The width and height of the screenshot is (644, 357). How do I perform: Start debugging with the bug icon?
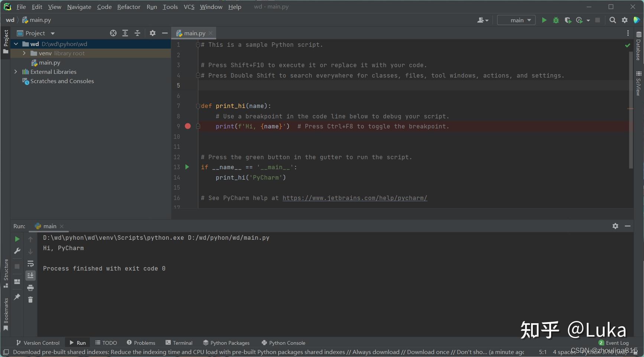coord(556,20)
